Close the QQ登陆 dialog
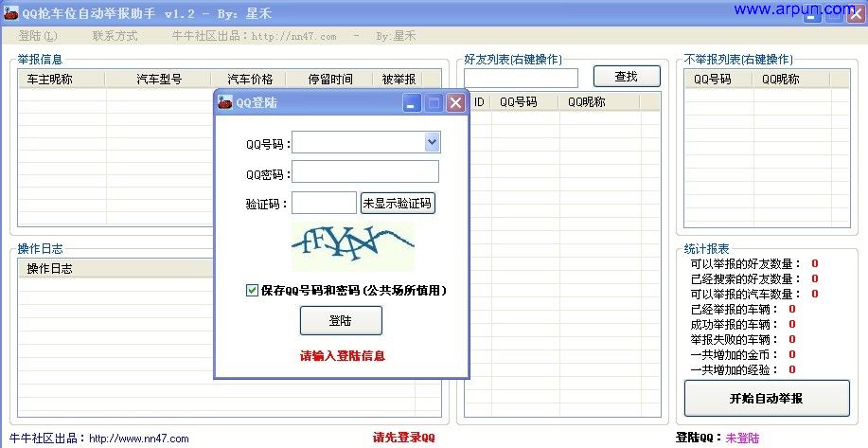Image resolution: width=868 pixels, height=448 pixels. pos(455,103)
